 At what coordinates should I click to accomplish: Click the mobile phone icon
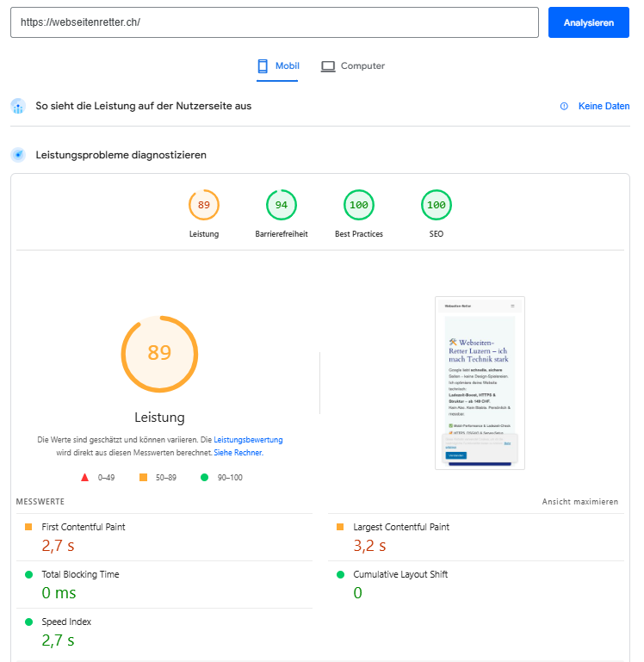tap(263, 66)
